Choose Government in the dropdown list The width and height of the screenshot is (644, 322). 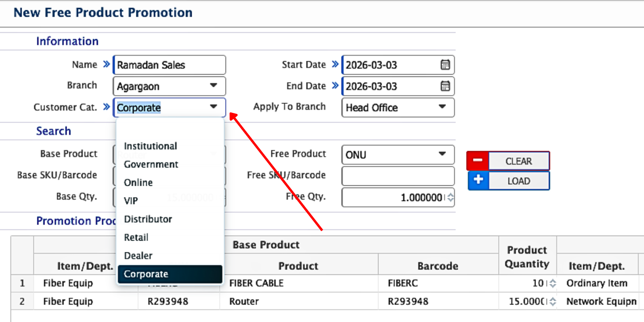[151, 165]
